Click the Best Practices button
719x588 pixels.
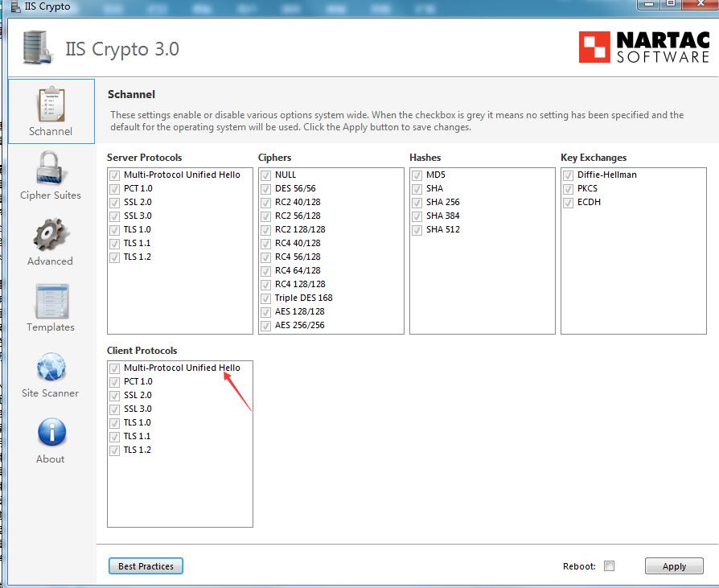tap(145, 565)
